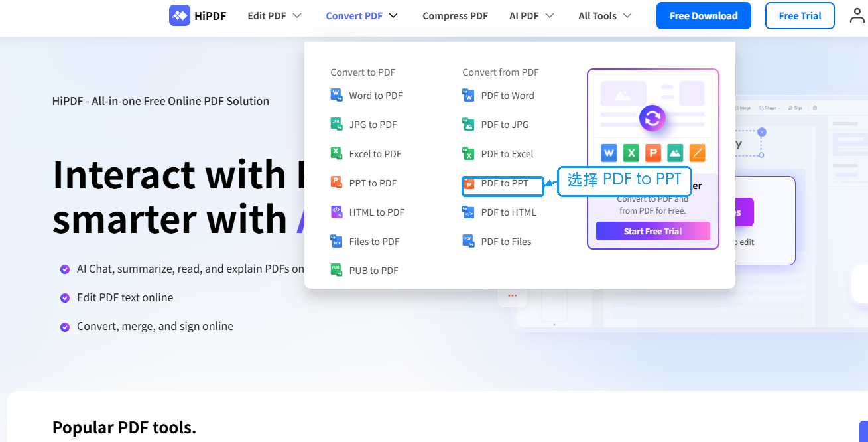Click the PDF to Excel icon
This screenshot has width=868, height=442.
tap(469, 153)
